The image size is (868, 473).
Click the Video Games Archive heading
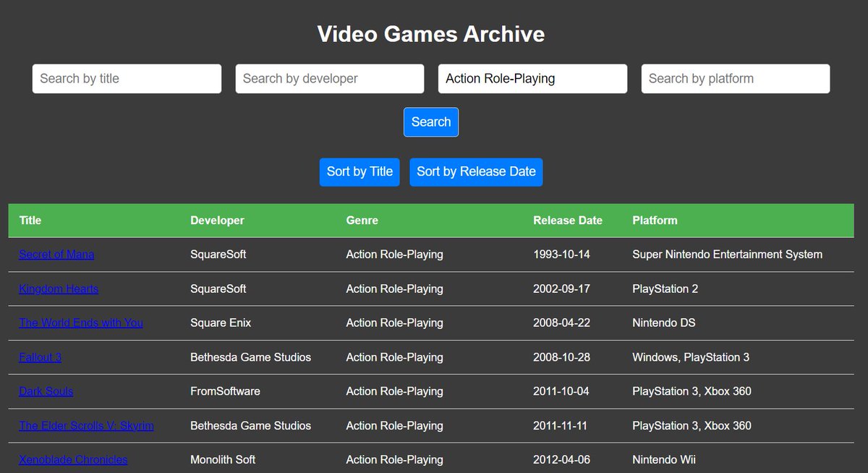[x=431, y=34]
